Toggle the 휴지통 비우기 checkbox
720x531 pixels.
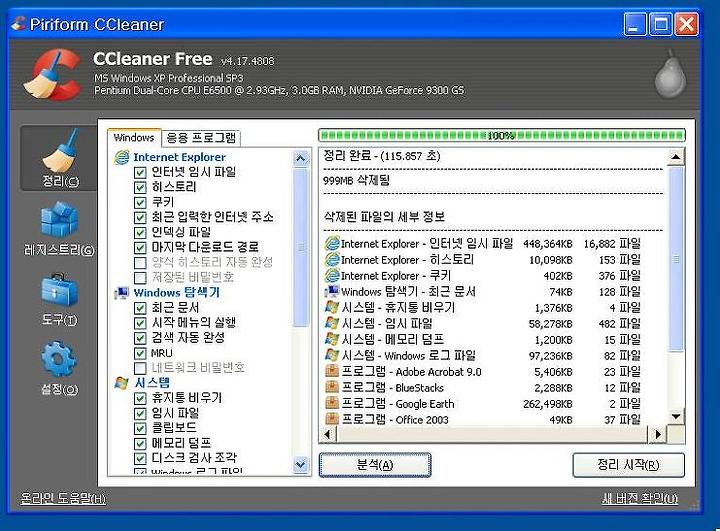tap(140, 398)
